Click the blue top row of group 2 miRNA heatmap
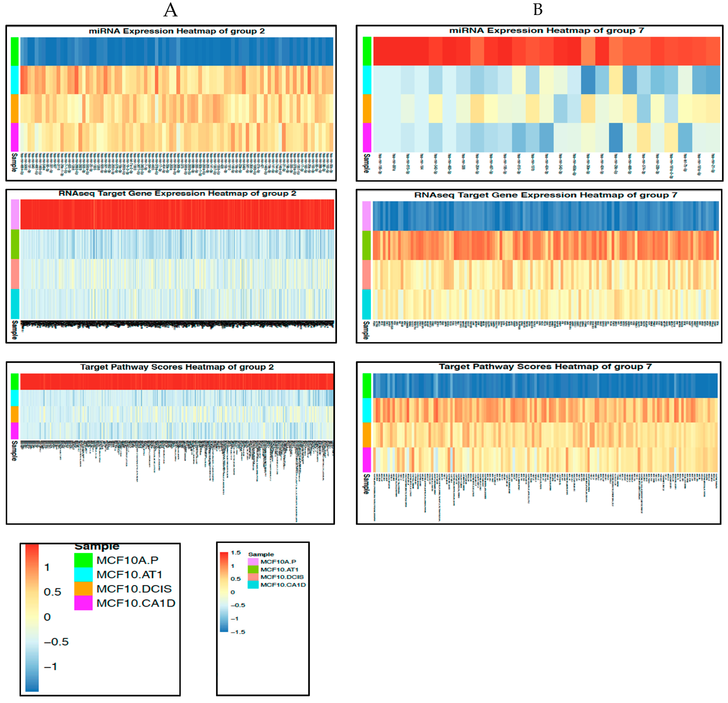 (176, 51)
